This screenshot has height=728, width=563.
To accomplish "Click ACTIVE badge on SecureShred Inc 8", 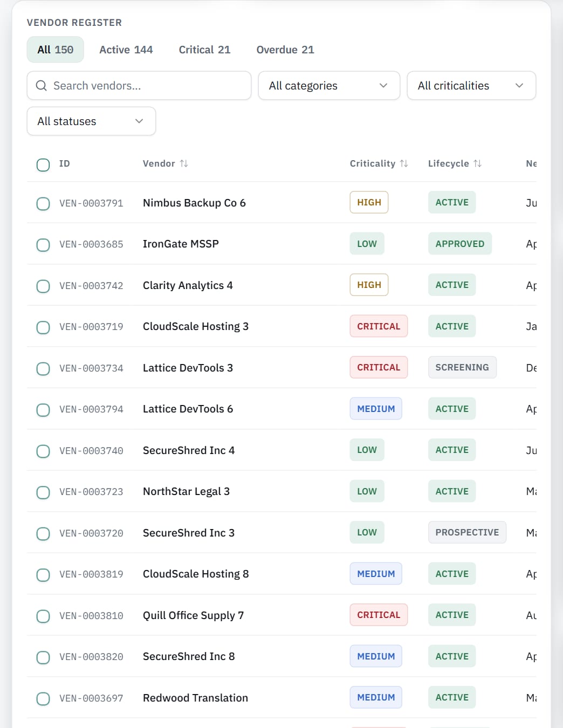I will tap(452, 656).
